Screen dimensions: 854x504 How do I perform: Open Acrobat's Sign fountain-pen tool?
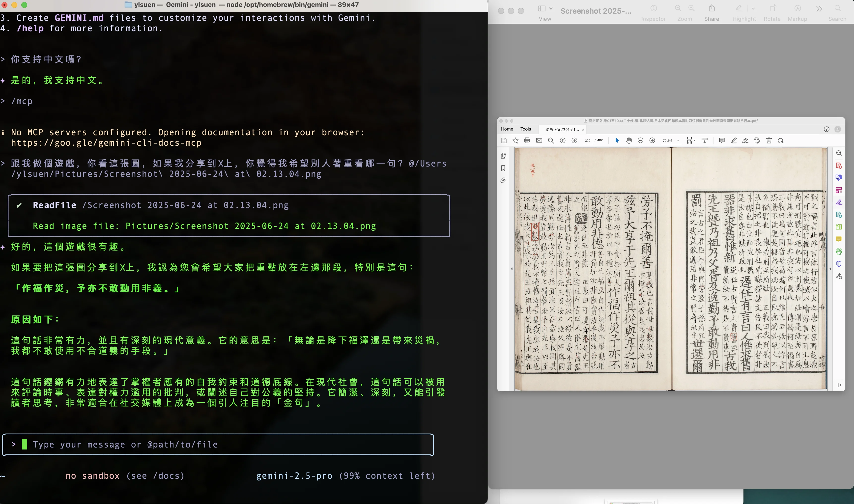point(745,140)
